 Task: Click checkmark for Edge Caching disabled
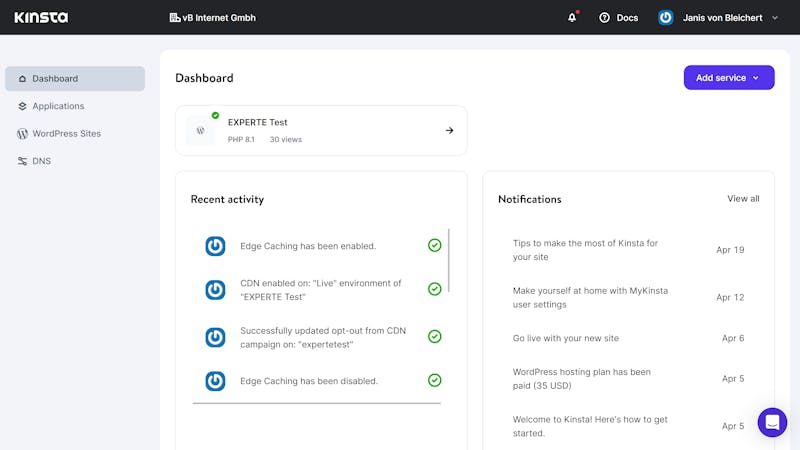pos(435,381)
